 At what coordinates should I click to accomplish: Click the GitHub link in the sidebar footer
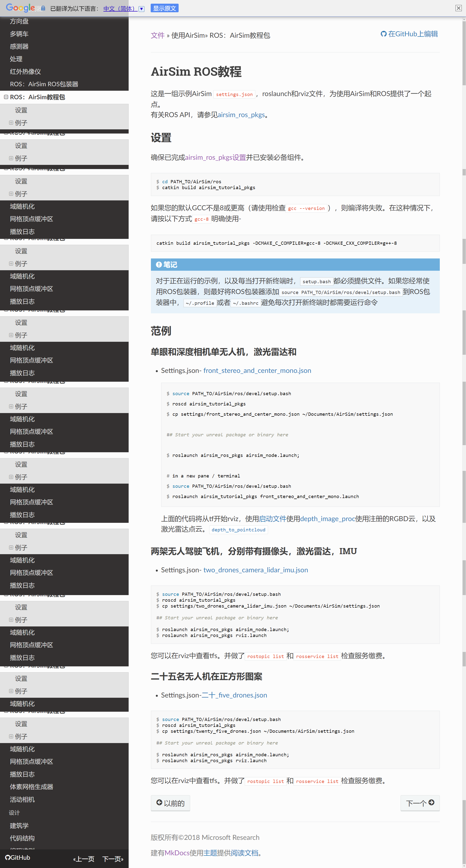pyautogui.click(x=18, y=857)
